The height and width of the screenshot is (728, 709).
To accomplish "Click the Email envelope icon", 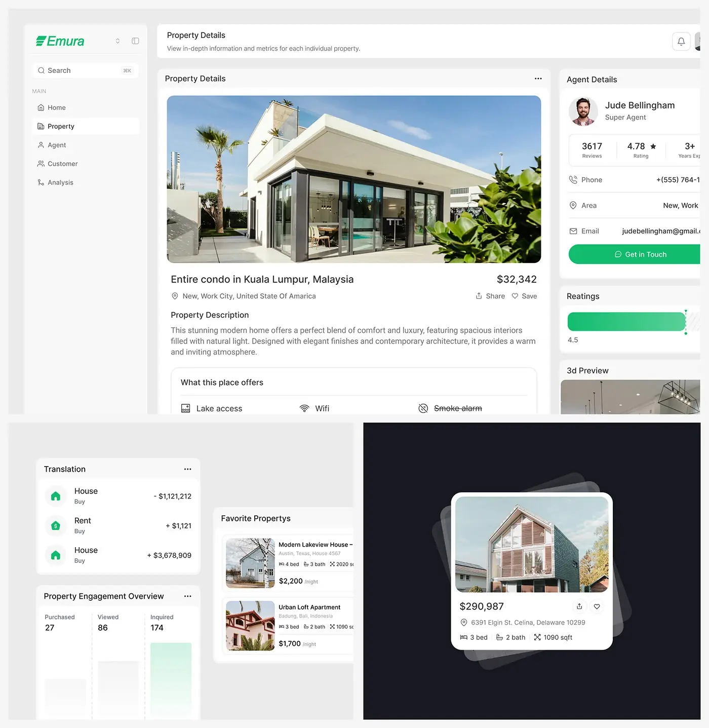I will [573, 231].
